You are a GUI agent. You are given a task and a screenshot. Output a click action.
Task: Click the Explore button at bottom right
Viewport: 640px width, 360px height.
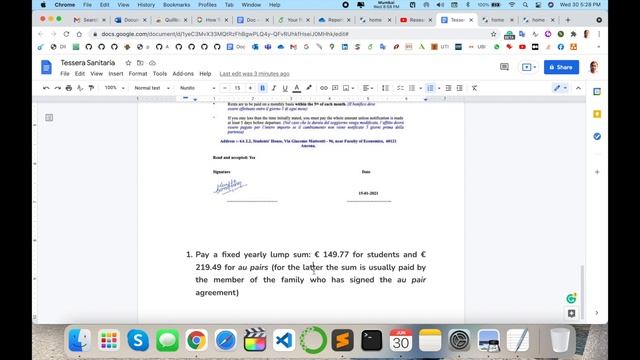571,313
